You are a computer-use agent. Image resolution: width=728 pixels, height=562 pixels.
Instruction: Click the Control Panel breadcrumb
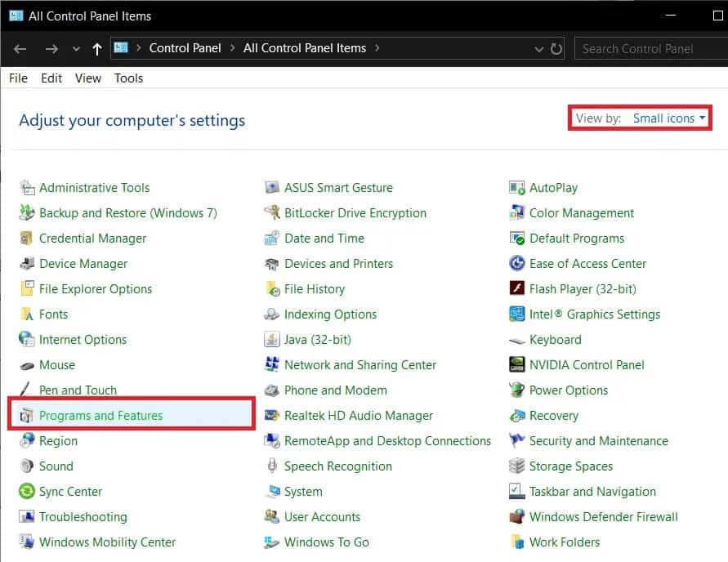click(x=185, y=48)
